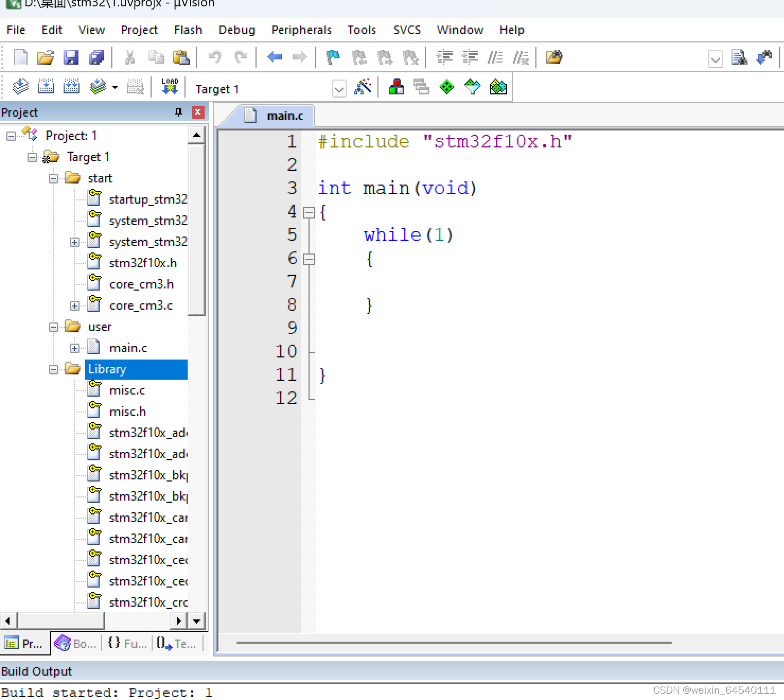Undo the last edit

pyautogui.click(x=215, y=57)
